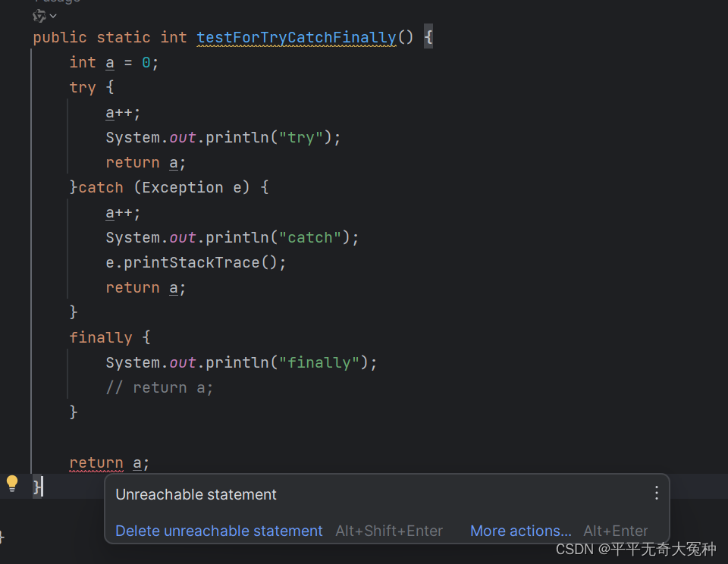Click the yellow intention light bulb icon

coord(11,483)
